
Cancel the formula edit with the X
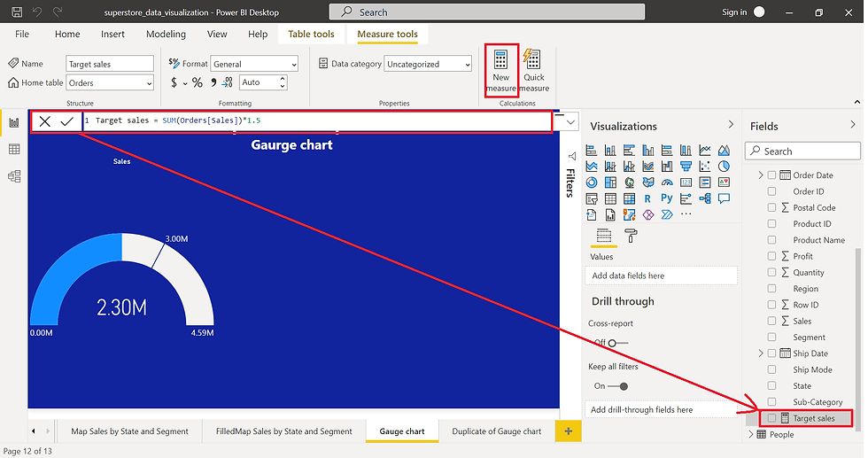click(x=45, y=121)
